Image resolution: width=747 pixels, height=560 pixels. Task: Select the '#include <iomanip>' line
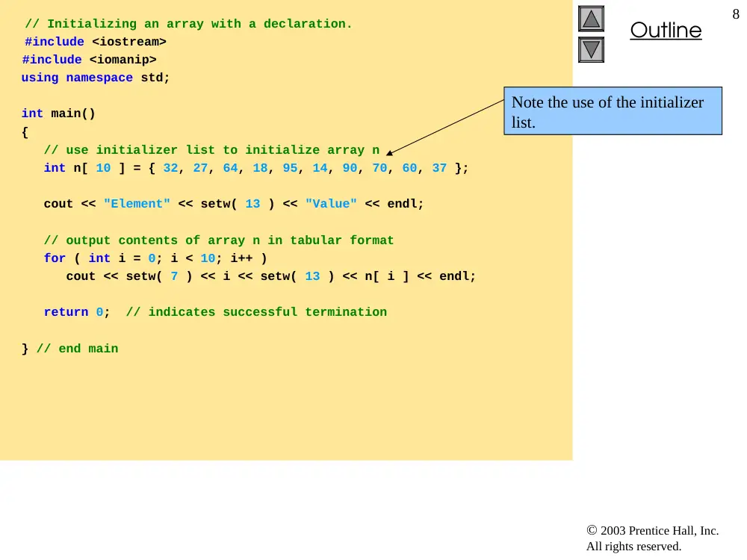click(89, 60)
